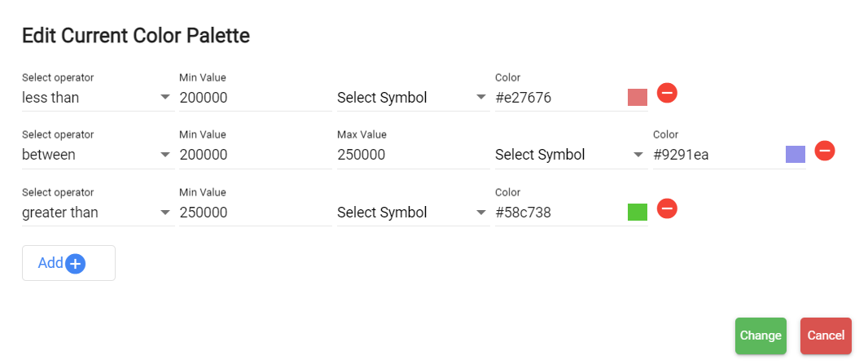
Task: Click Min Value field of greater than row
Action: [x=254, y=213]
